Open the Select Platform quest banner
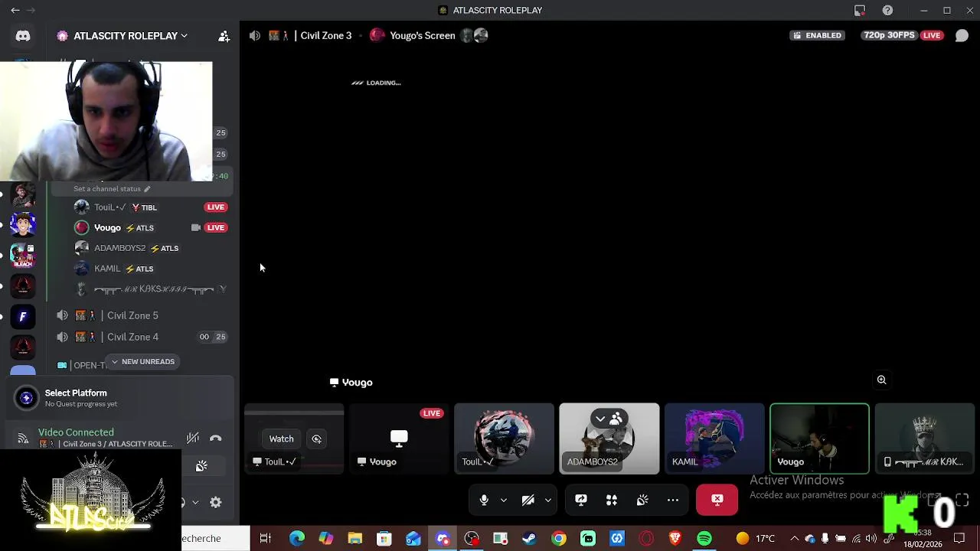 click(119, 398)
